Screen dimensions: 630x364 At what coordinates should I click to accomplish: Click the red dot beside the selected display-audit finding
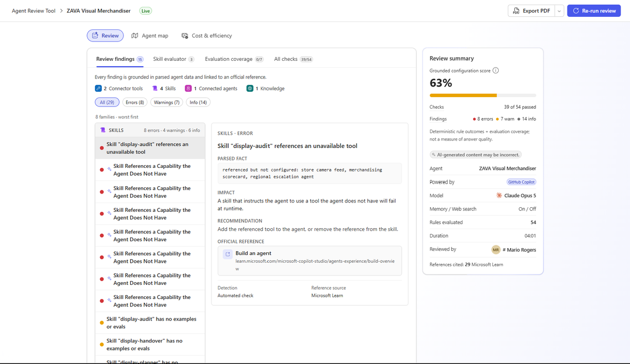pyautogui.click(x=101, y=148)
